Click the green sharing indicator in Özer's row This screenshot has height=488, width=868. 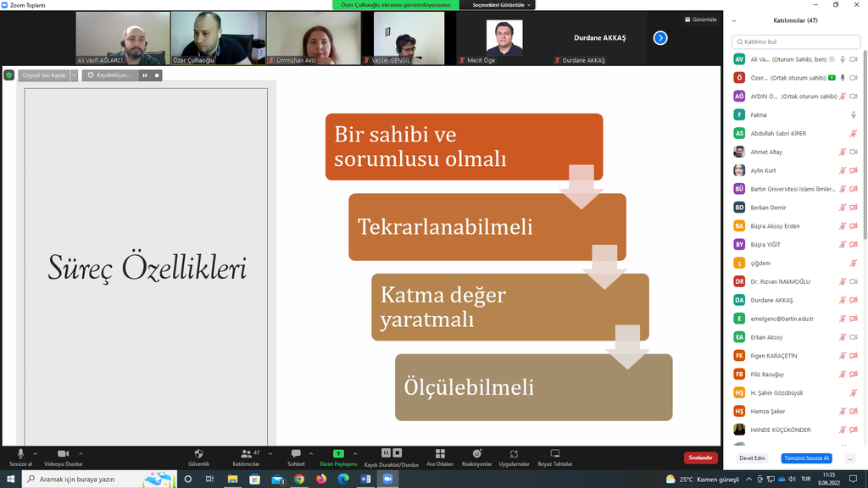tap(832, 78)
